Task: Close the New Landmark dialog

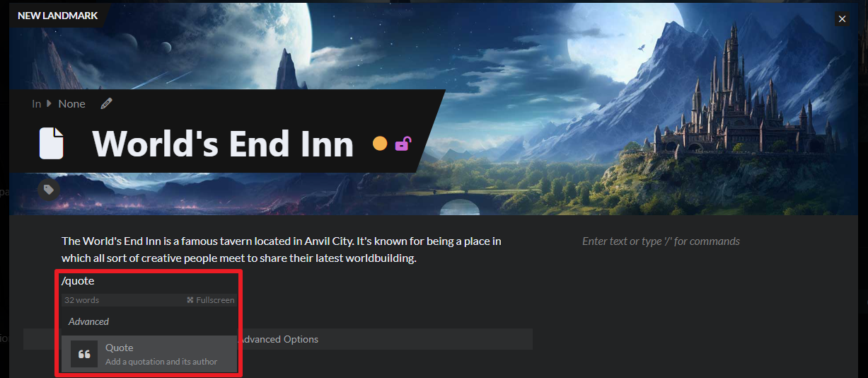Action: click(842, 19)
